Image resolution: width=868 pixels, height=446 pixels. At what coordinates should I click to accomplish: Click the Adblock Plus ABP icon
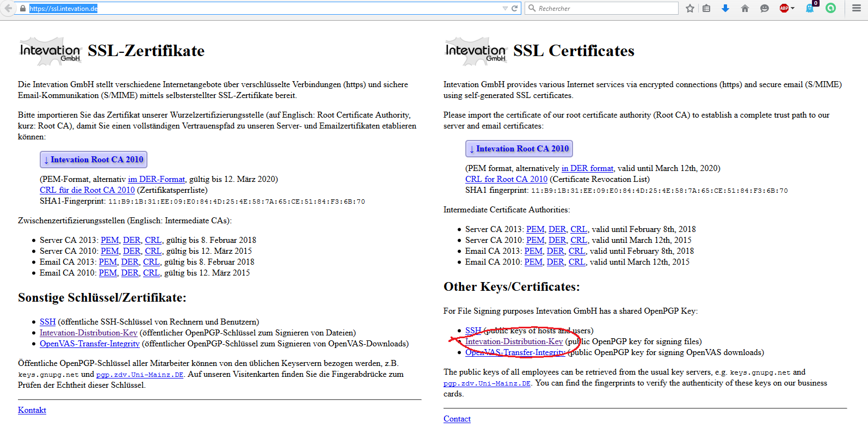click(x=784, y=9)
